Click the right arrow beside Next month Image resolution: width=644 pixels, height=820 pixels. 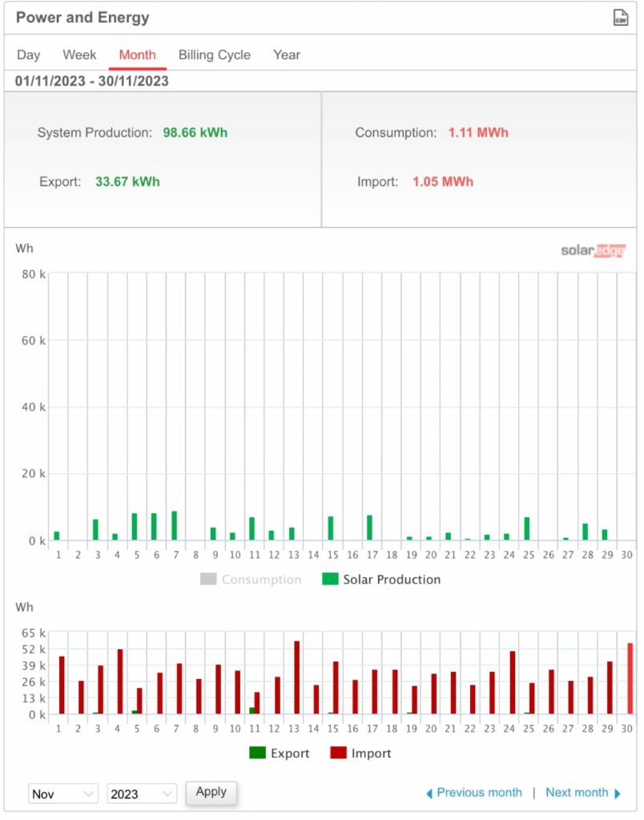click(618, 793)
